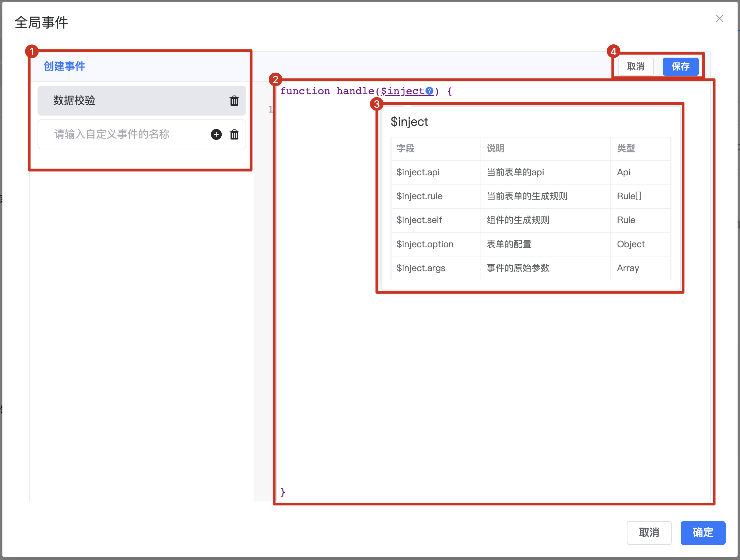Image resolution: width=740 pixels, height=560 pixels.
Task: Click the $inject.api row in the table
Action: pyautogui.click(x=418, y=172)
